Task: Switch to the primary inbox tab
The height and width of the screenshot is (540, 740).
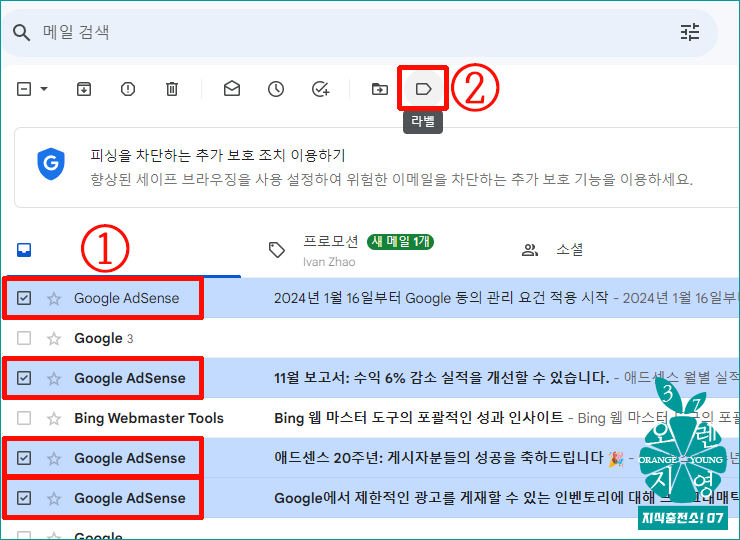Action: 24,250
